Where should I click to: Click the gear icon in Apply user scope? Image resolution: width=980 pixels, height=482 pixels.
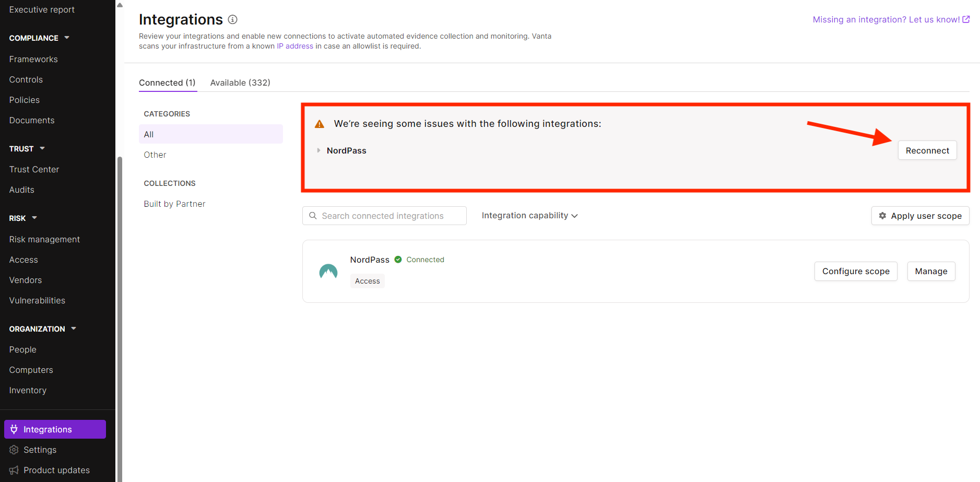coord(882,216)
